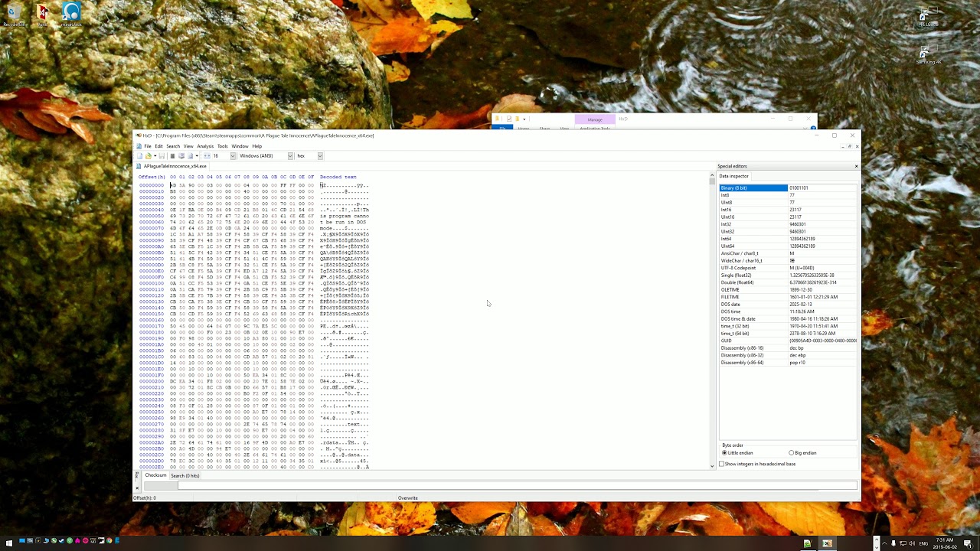Select the FILETIME row
This screenshot has width=980, height=551.
[x=788, y=297]
